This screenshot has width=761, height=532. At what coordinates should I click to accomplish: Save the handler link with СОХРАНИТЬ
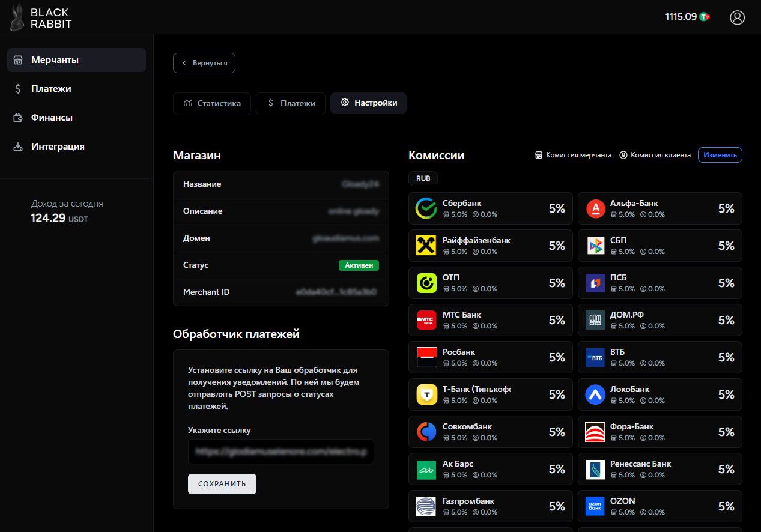(222, 484)
